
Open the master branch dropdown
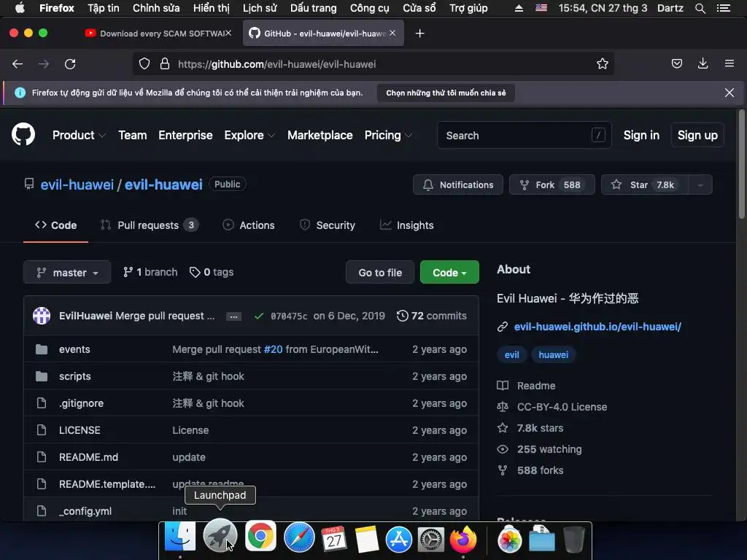[x=67, y=273]
